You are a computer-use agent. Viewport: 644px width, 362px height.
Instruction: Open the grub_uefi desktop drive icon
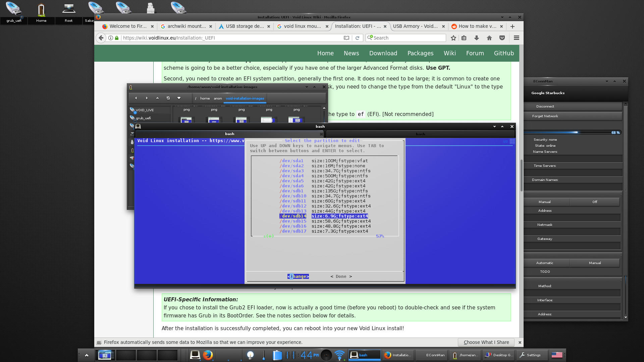[x=14, y=12]
